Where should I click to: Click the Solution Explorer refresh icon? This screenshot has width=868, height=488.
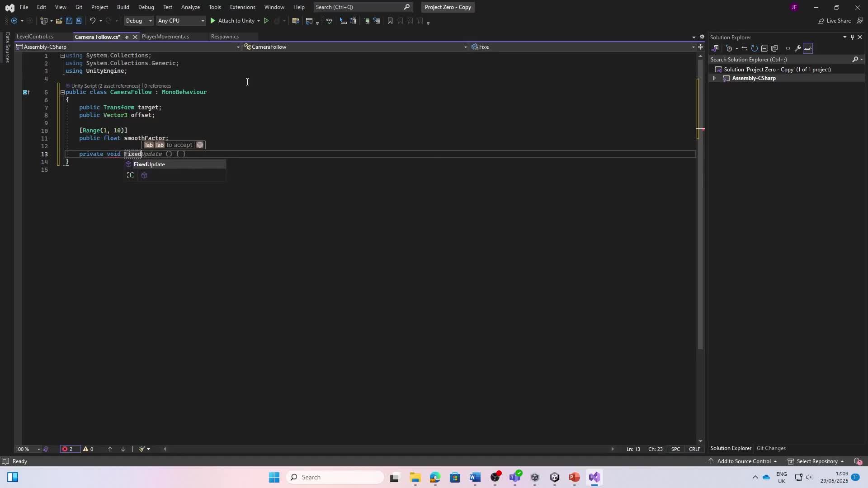tap(755, 48)
